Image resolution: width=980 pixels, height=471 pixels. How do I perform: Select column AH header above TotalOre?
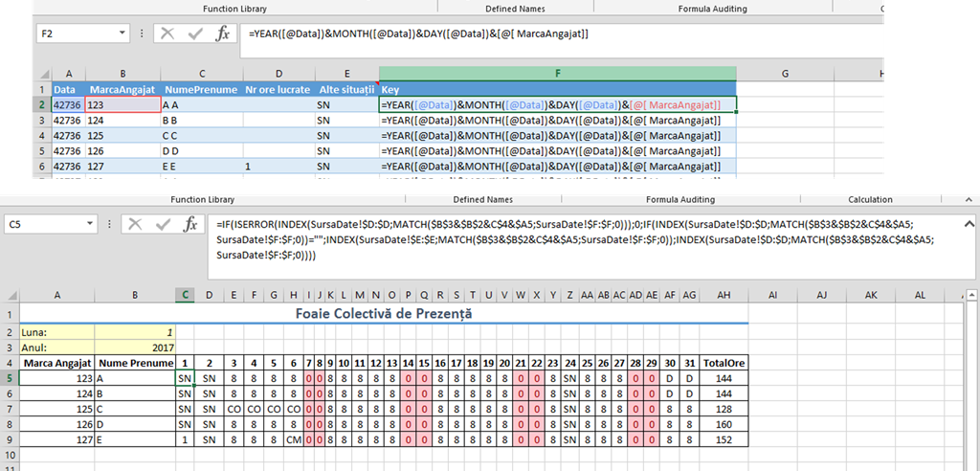(724, 296)
